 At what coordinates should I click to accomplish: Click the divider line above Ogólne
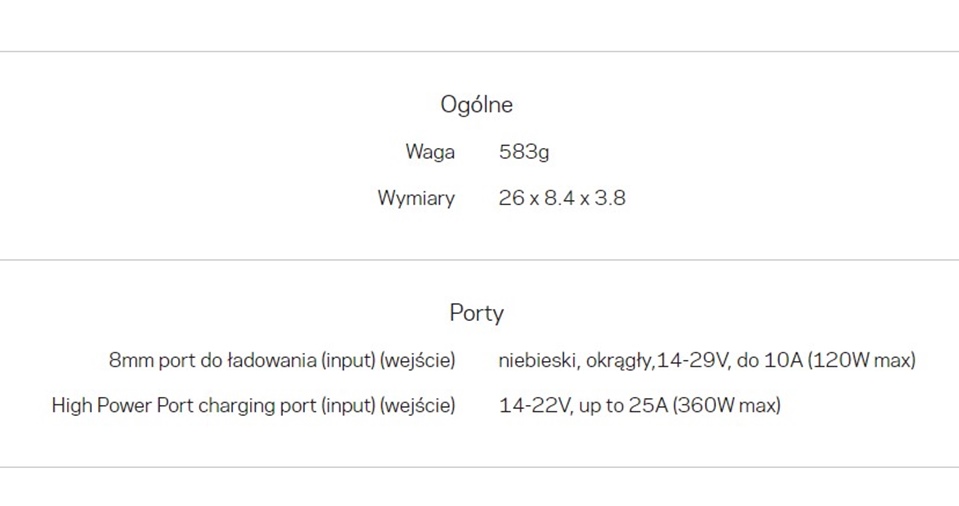click(x=480, y=52)
